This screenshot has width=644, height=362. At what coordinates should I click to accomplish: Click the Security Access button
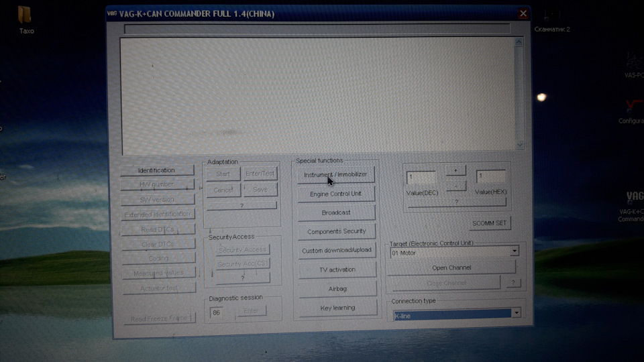tap(242, 249)
